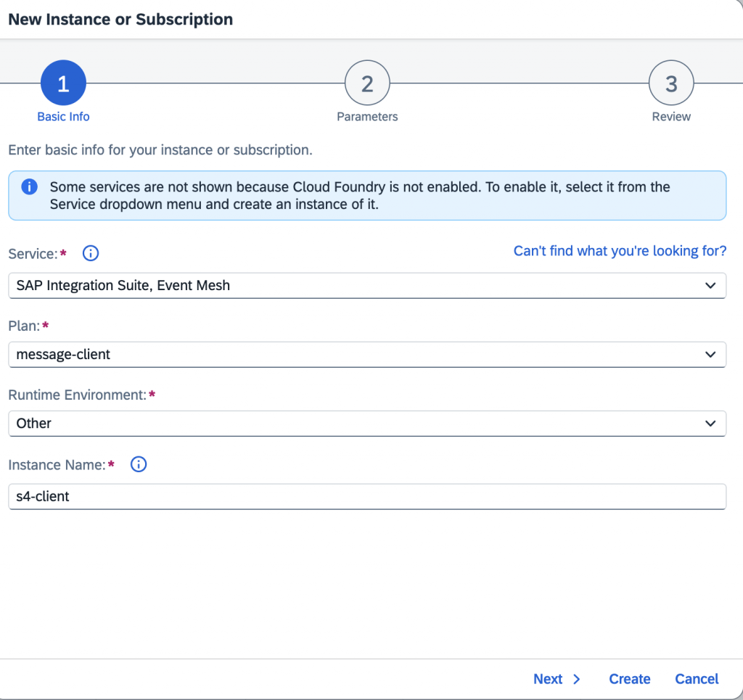743x700 pixels.
Task: Click the Basic Info step label
Action: coord(64,117)
